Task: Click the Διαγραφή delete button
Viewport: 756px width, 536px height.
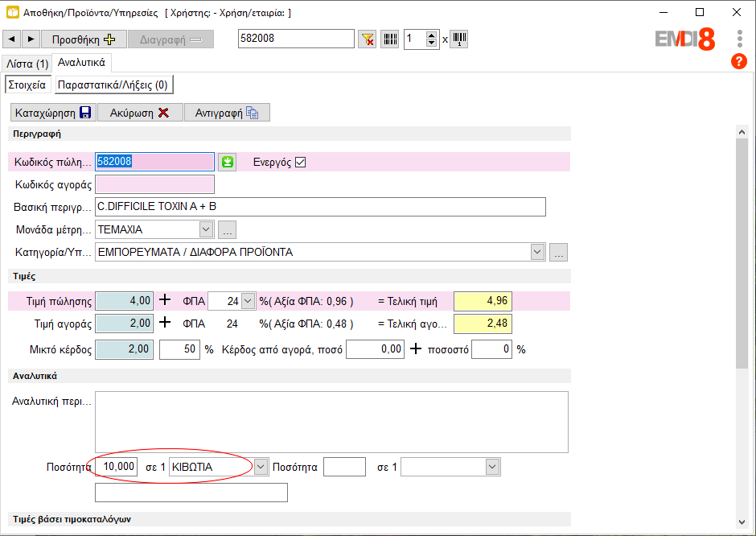Action: 171,39
